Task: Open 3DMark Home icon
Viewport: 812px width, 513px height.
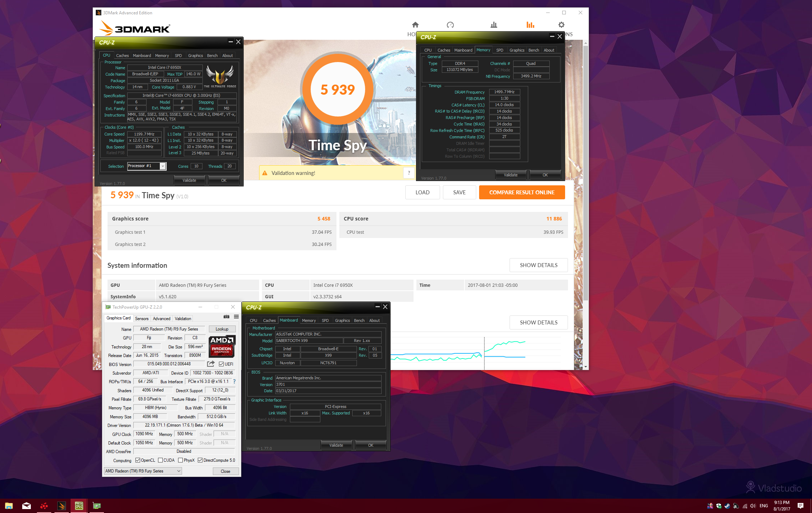Action: [415, 25]
